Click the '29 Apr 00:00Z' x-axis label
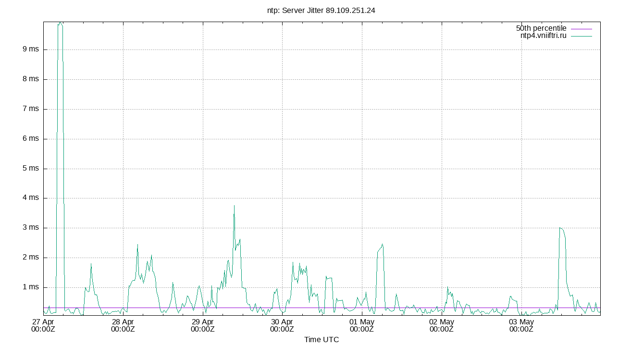The height and width of the screenshot is (346, 644). click(202, 325)
